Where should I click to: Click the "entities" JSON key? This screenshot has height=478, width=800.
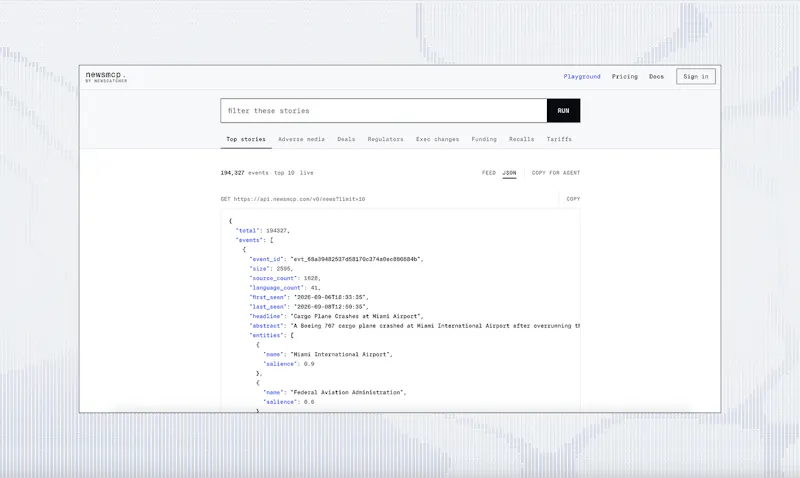pos(268,336)
